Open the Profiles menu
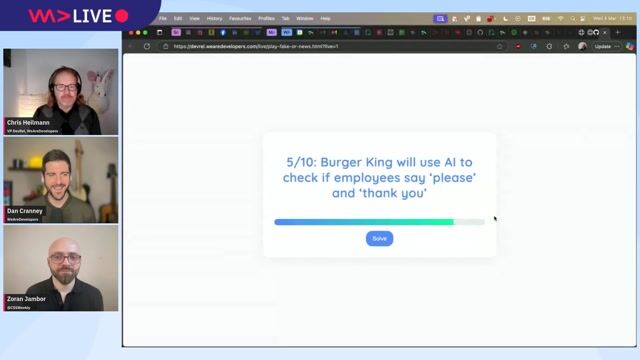Viewport: 640px width, 360px height. click(x=266, y=19)
